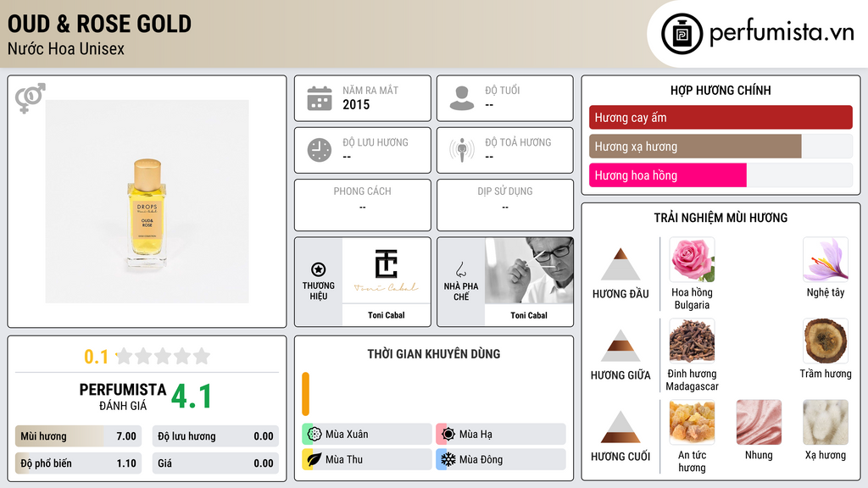Click the Giá 0.00 score field
The image size is (868, 488).
point(215,463)
